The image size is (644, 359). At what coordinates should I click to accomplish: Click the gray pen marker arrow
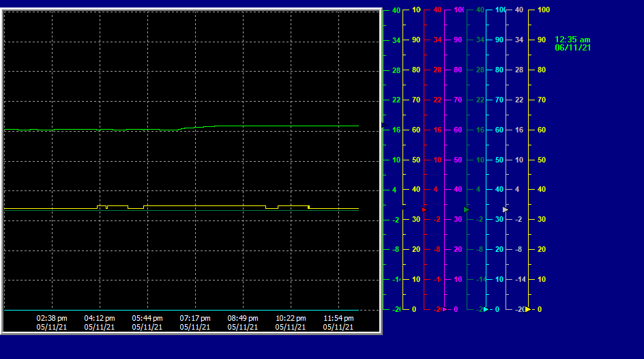[505, 210]
